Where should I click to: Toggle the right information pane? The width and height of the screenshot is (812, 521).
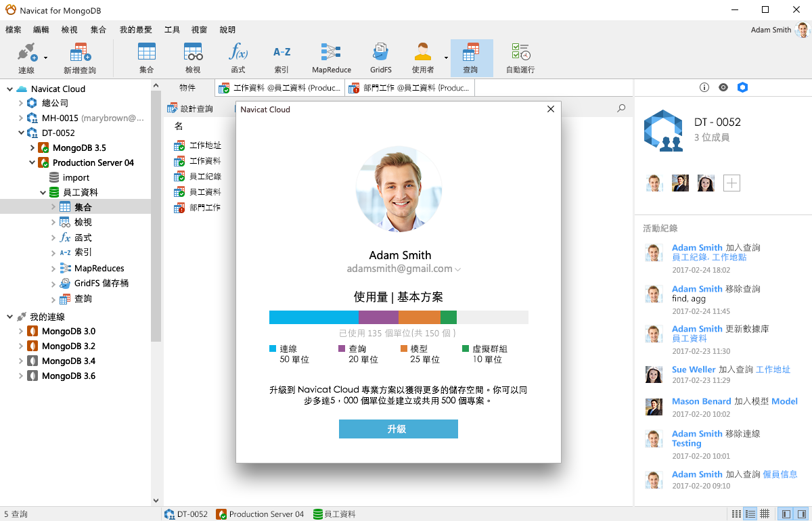[801, 514]
